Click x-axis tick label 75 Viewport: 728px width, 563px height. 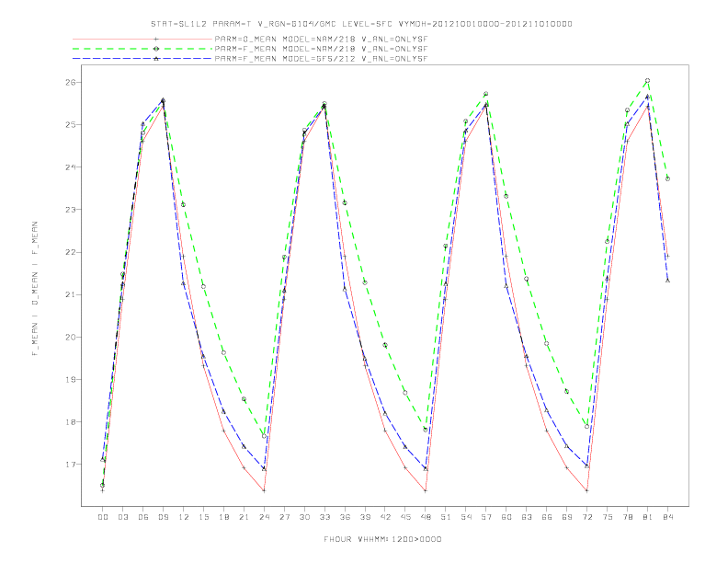608,517
